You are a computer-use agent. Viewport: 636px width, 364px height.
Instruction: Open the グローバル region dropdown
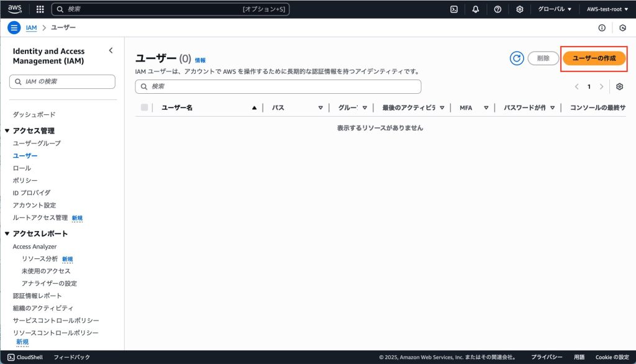pos(555,9)
